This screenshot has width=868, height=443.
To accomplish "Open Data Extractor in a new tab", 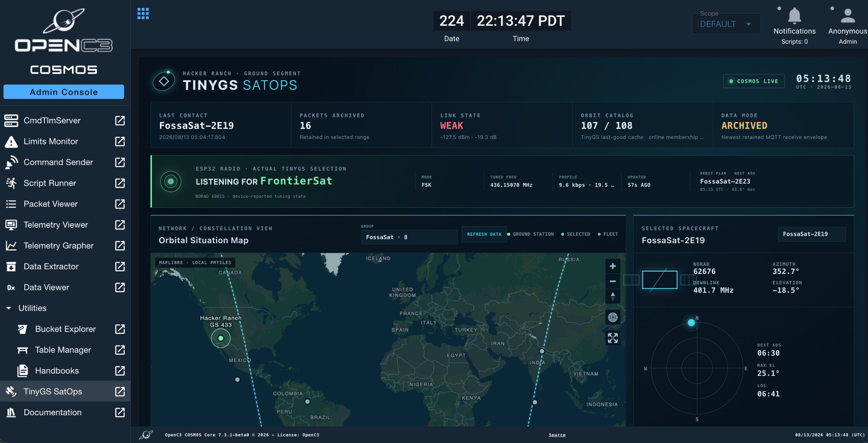I will click(120, 267).
